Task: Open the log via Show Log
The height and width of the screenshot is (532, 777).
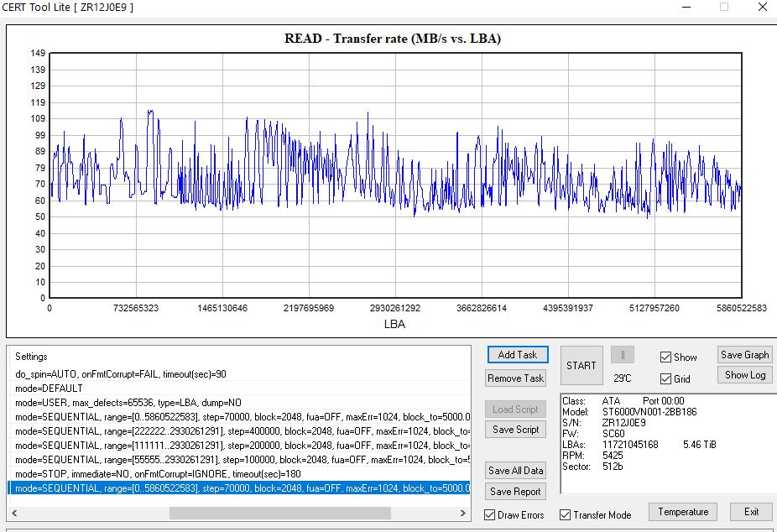Action: (744, 375)
